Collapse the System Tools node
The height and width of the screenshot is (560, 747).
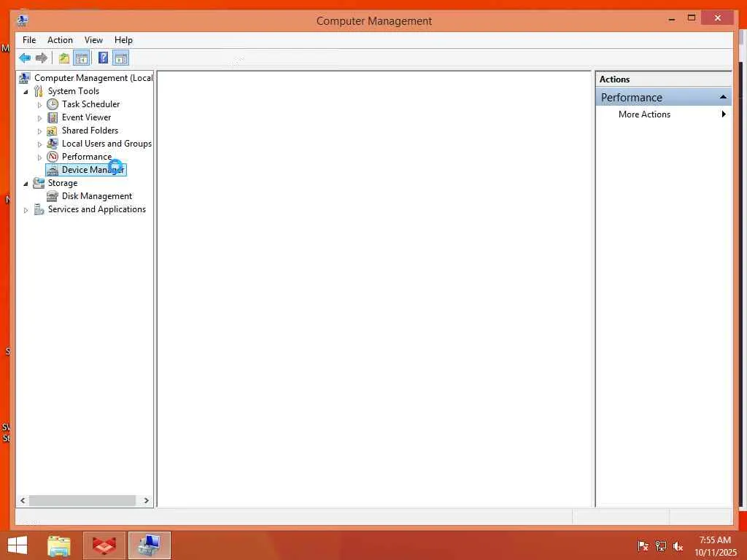point(26,92)
